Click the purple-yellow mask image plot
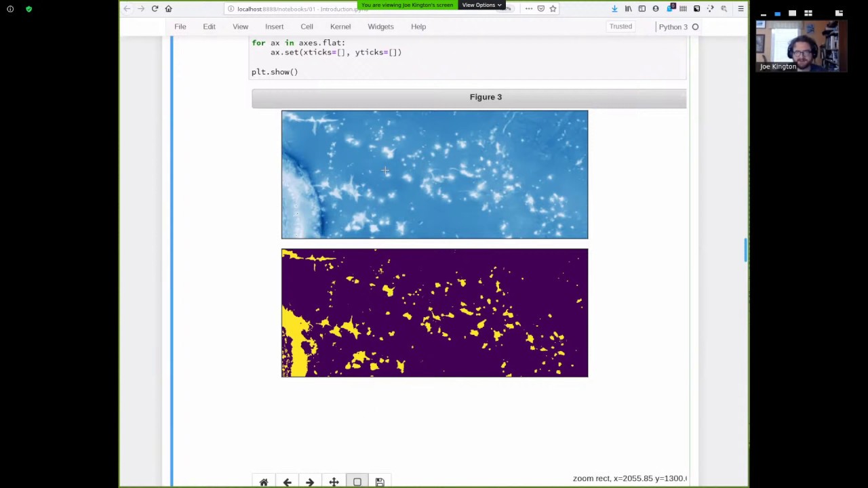Image resolution: width=868 pixels, height=488 pixels. tap(435, 313)
